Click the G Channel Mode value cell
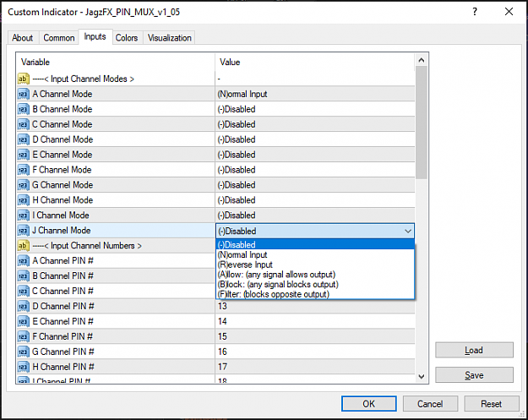528x420 pixels. (315, 185)
